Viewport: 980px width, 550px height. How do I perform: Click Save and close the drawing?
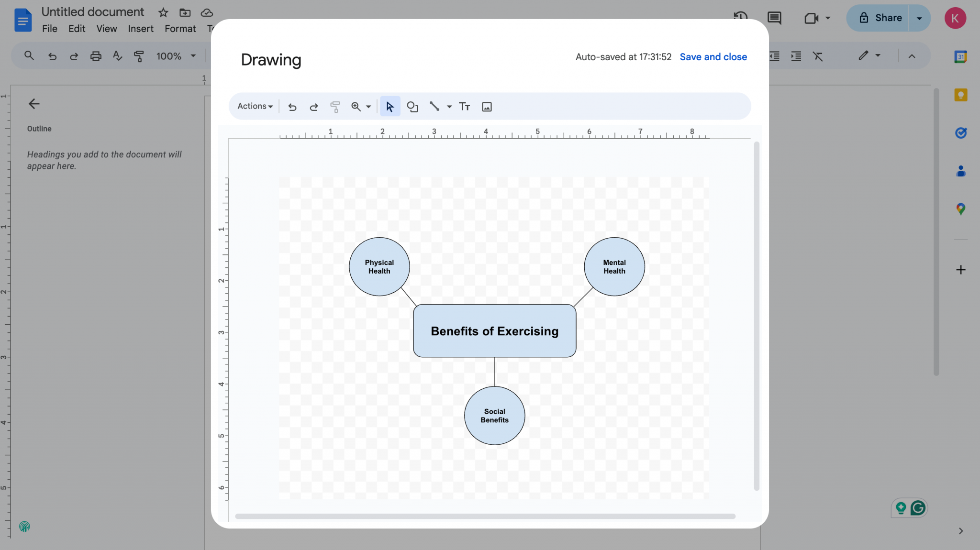coord(713,57)
